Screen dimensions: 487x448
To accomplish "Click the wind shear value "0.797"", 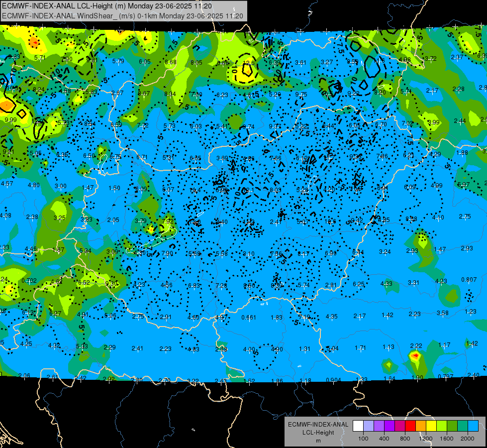I will (445, 377).
